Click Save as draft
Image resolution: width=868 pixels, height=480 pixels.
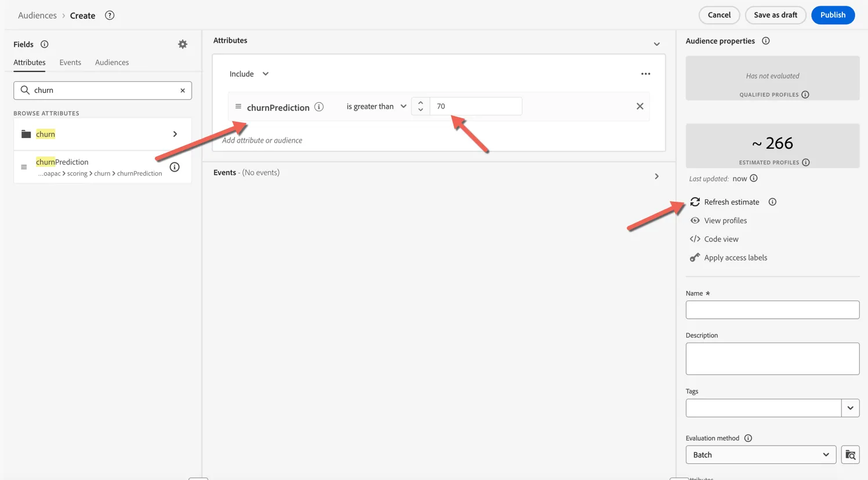(x=775, y=15)
